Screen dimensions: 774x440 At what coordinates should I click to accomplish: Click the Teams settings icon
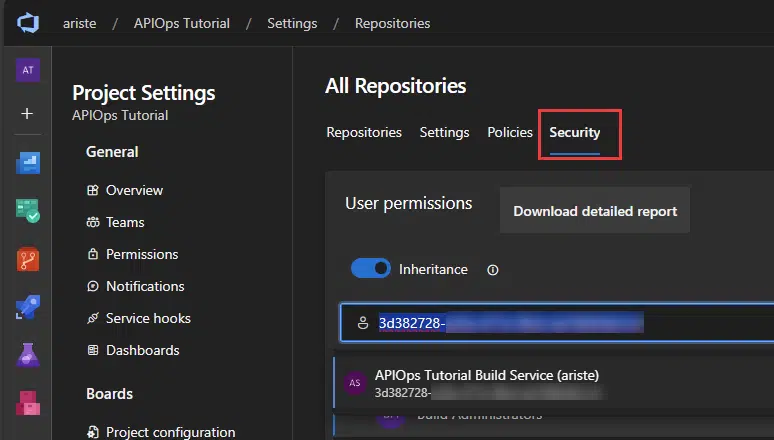[x=93, y=222]
